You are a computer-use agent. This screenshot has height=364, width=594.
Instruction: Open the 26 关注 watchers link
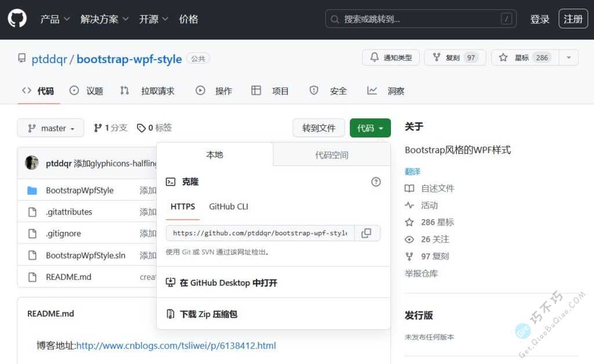tap(427, 239)
